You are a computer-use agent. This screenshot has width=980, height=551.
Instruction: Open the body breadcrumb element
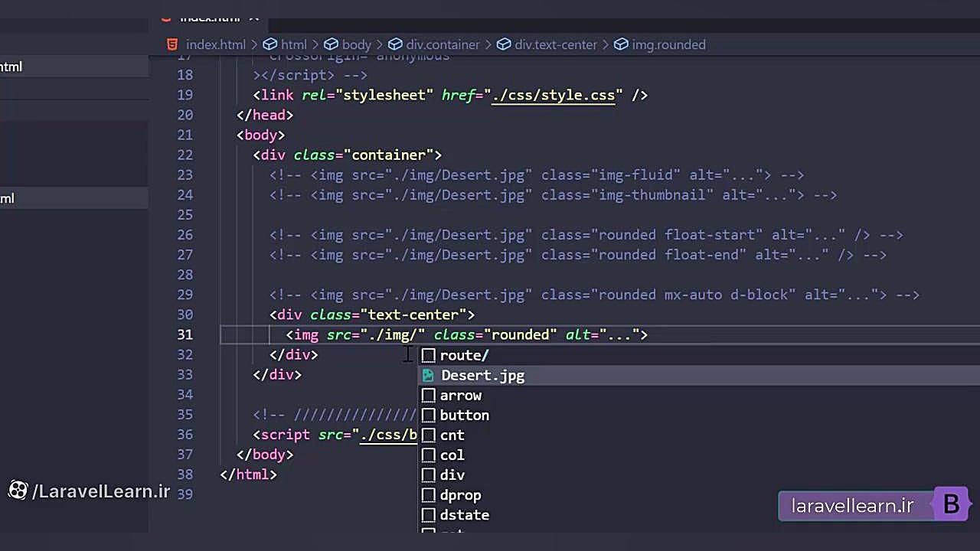(348, 44)
